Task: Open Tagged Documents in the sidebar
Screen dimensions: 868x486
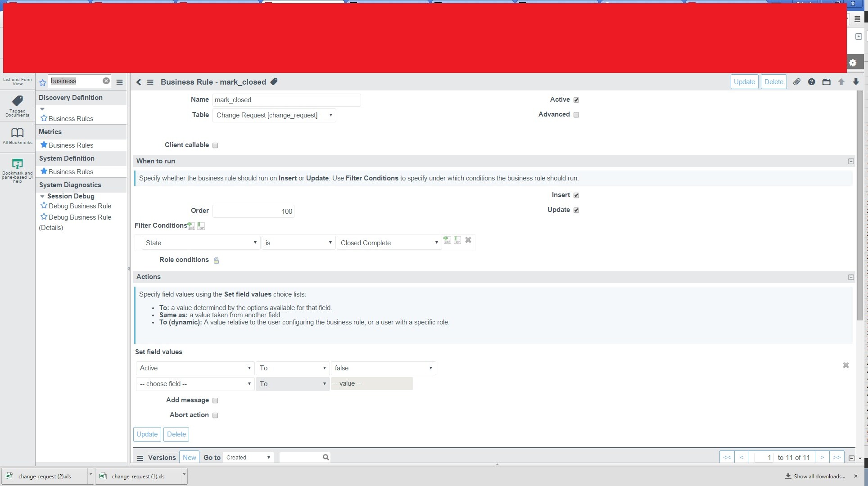Action: 18,106
